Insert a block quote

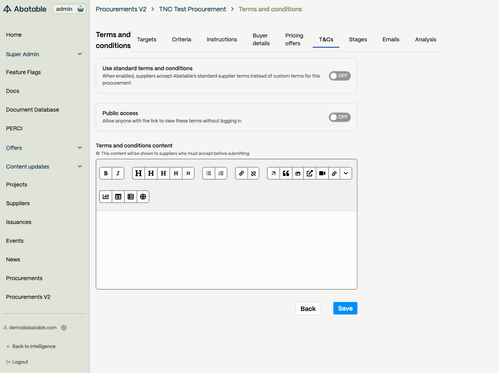286,173
